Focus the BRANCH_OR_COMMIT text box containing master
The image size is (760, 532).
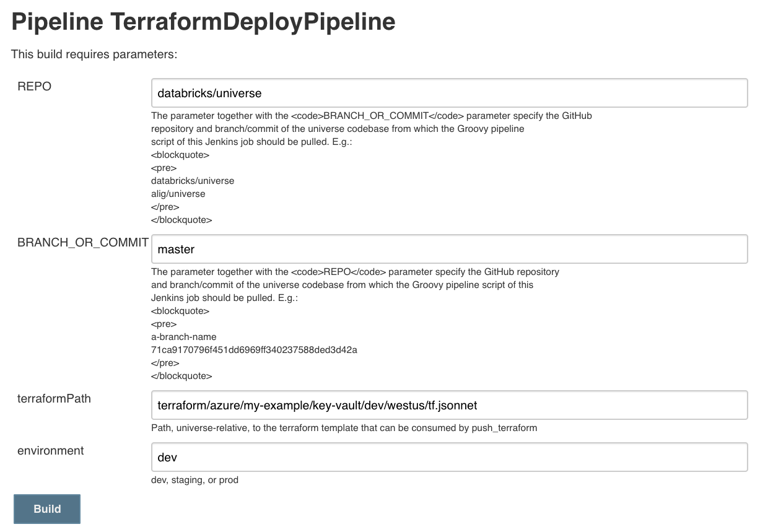click(x=449, y=250)
